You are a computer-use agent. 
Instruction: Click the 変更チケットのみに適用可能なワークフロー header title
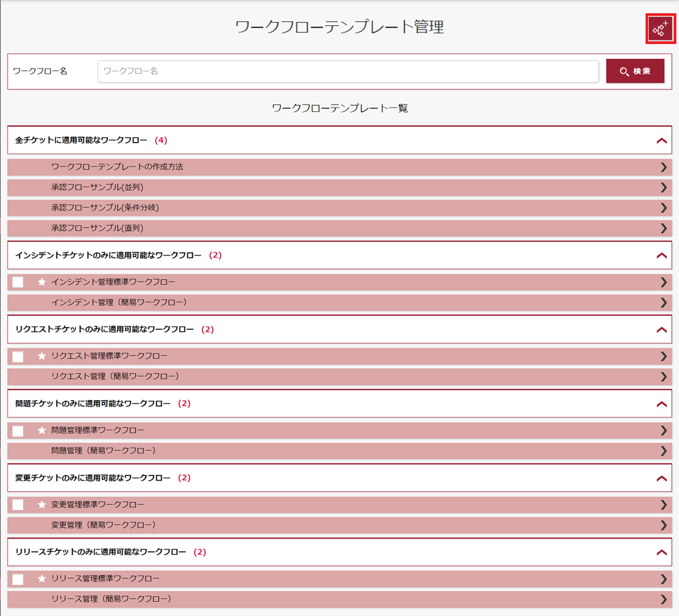93,478
